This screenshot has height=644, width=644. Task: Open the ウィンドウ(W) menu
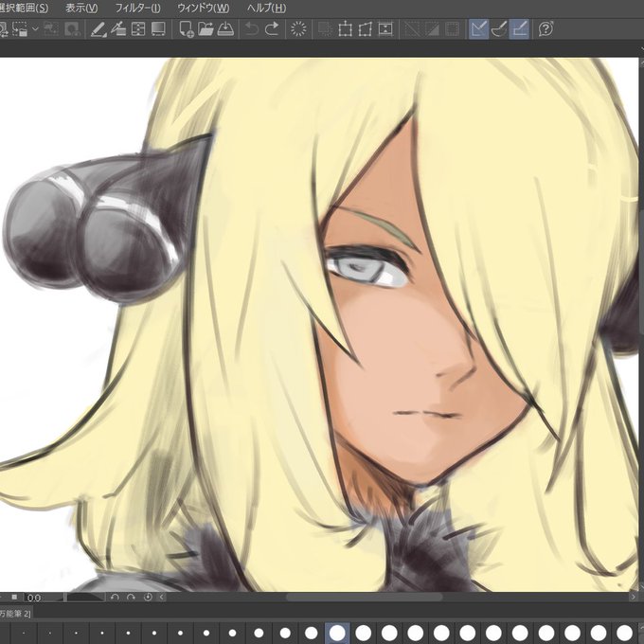click(x=204, y=8)
